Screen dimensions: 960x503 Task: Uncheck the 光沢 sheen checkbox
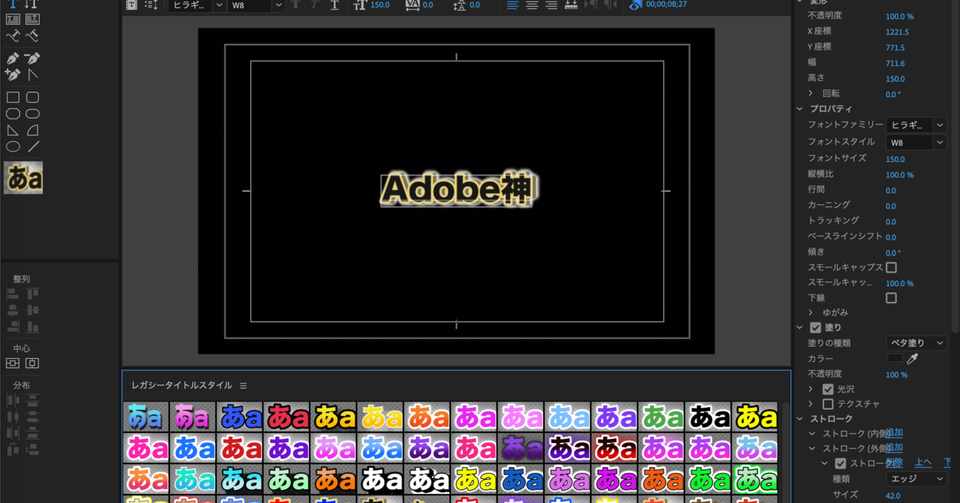point(828,389)
